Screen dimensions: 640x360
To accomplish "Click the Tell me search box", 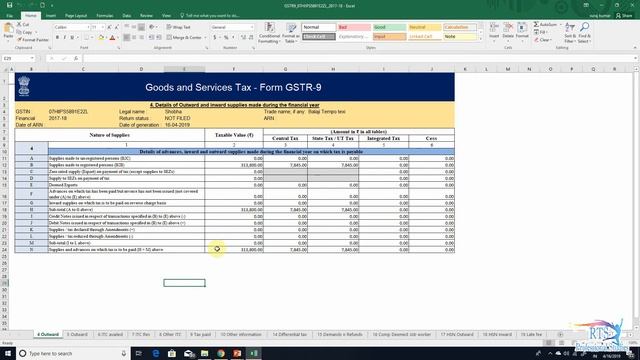I will click(210, 16).
